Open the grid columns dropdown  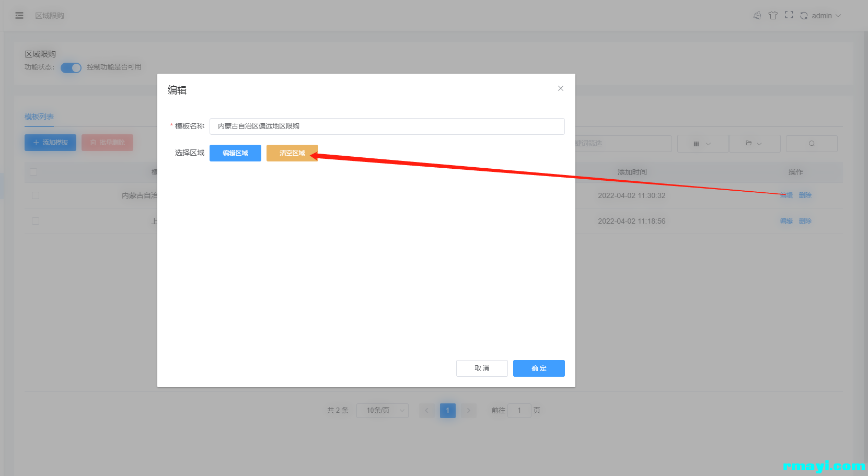(x=702, y=144)
